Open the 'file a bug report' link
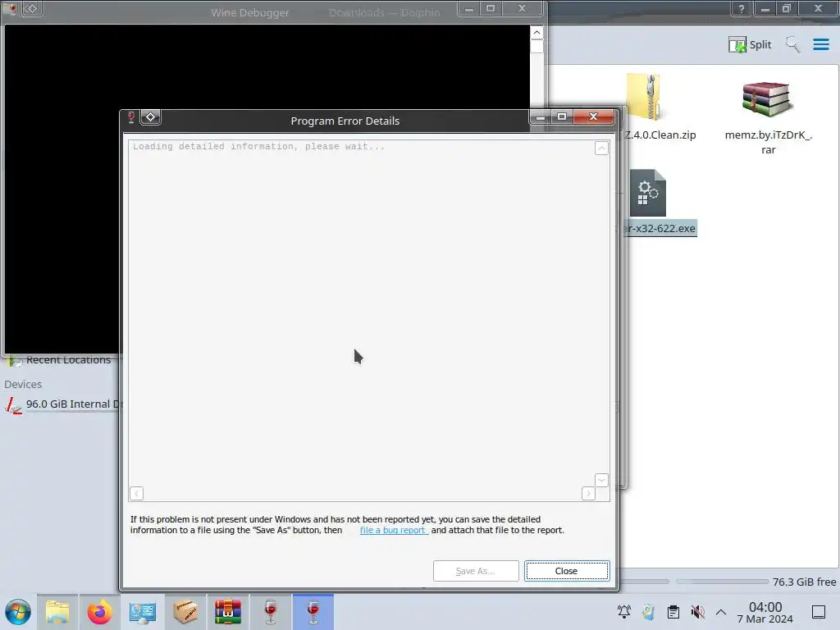Image resolution: width=840 pixels, height=630 pixels. click(x=393, y=530)
